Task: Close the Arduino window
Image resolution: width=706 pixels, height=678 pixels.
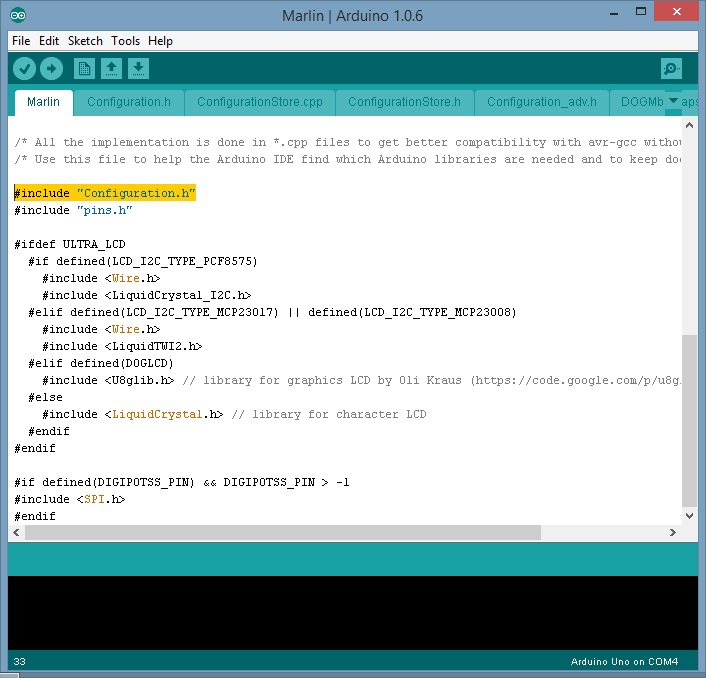Action: 676,12
